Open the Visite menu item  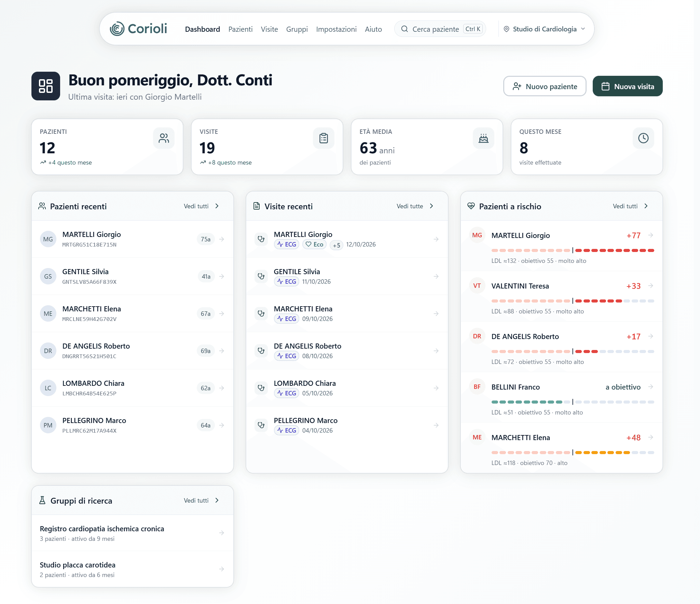(x=269, y=29)
